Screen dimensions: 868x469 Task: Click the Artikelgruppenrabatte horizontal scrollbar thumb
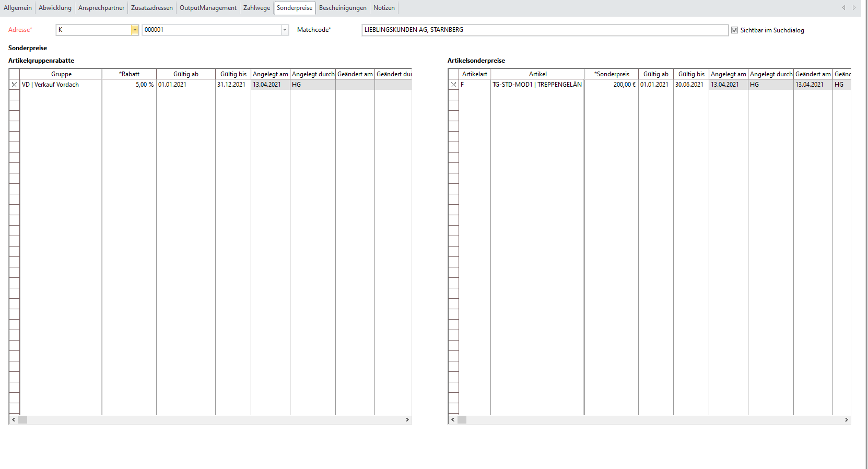pos(23,420)
